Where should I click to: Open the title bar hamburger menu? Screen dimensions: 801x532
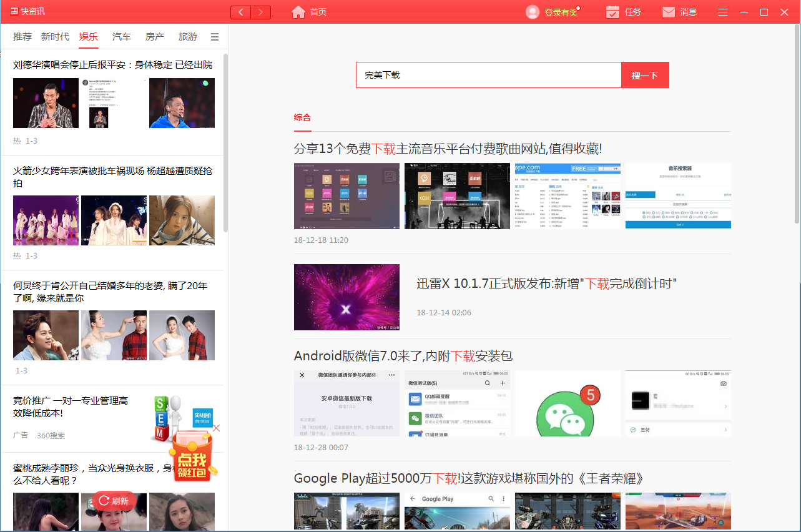[x=722, y=11]
